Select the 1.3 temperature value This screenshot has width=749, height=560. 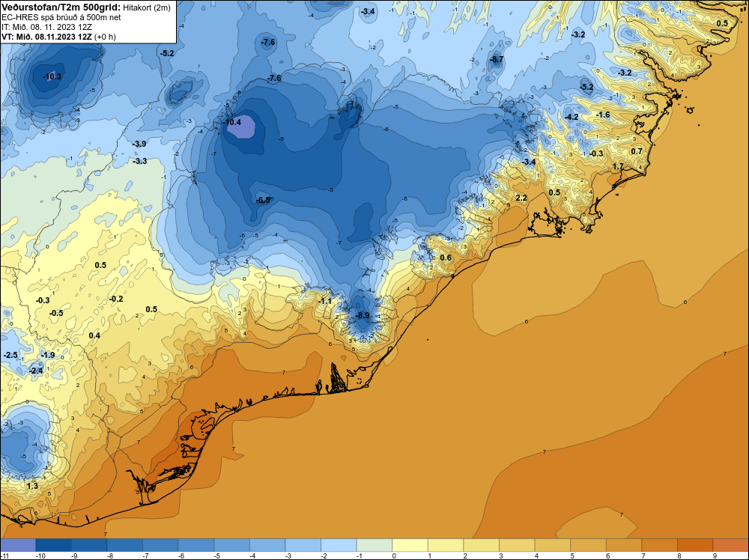pos(32,486)
